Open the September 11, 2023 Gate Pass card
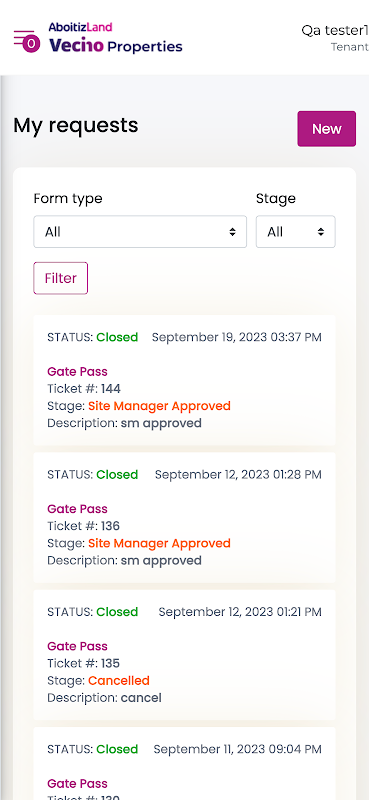 coord(184,763)
